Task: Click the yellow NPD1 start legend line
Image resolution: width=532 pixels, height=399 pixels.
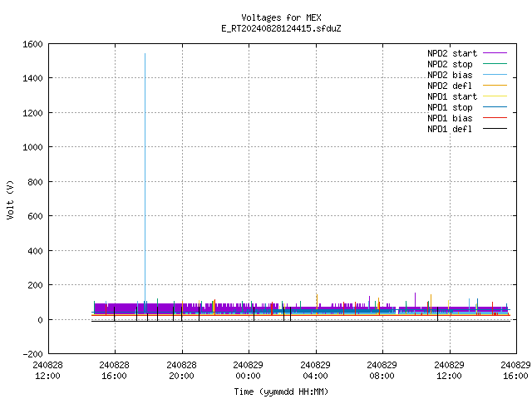Action: (x=495, y=96)
